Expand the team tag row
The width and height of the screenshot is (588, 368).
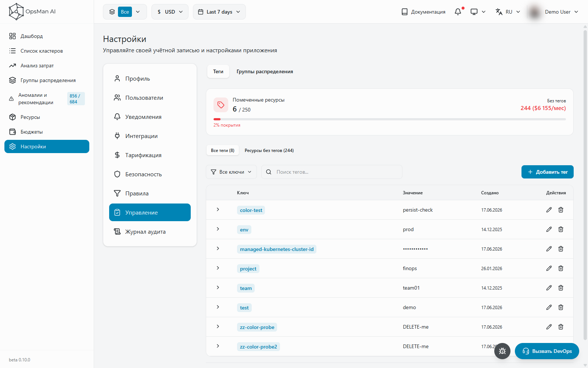pyautogui.click(x=218, y=287)
